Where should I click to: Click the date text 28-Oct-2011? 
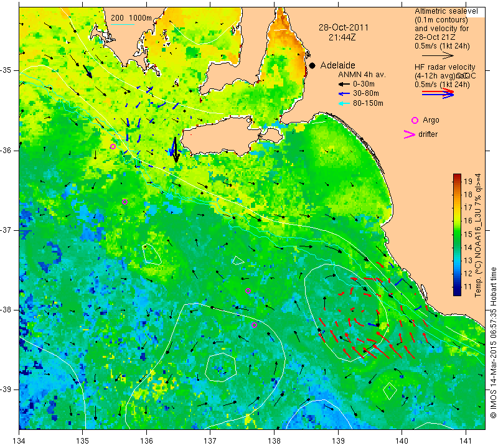tap(344, 27)
